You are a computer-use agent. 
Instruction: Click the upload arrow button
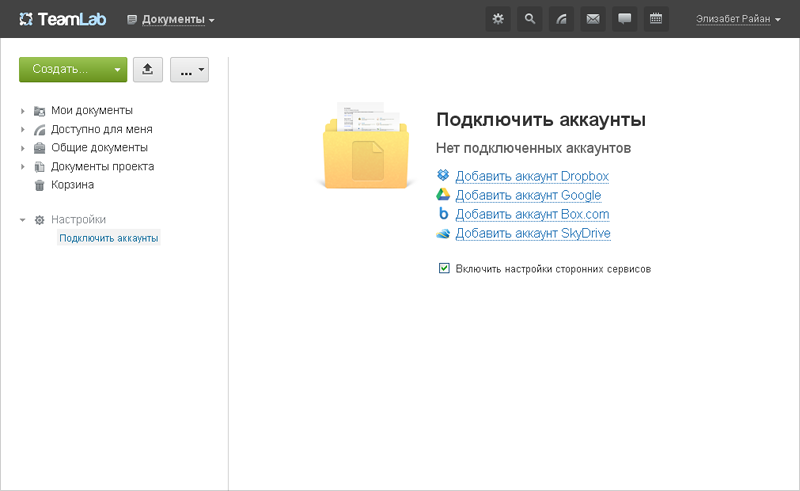[148, 69]
